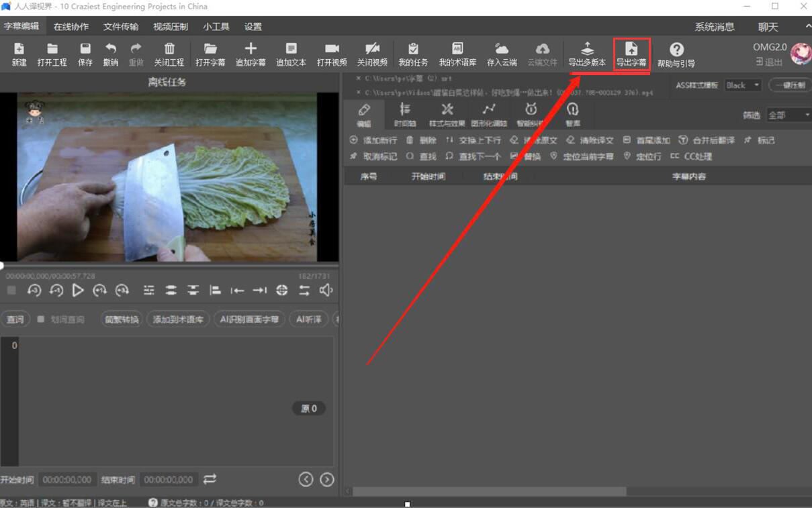Expand the 筛选 全部 filter dropdown
812x508 pixels.
pos(788,115)
